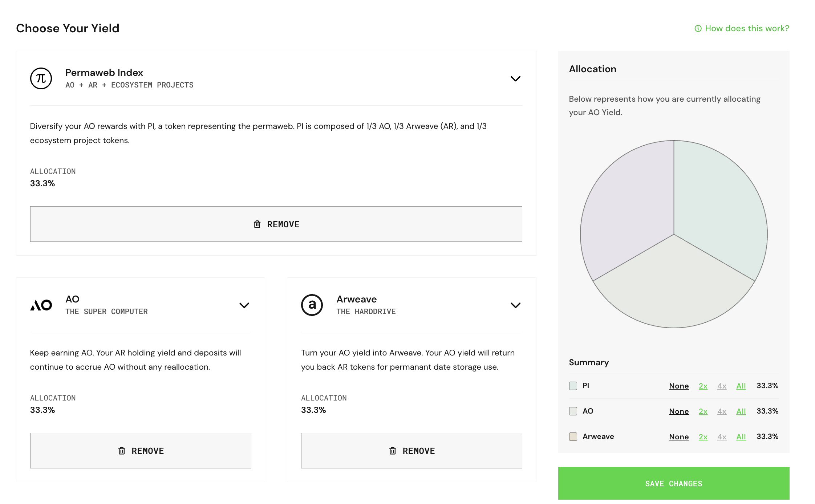Image resolution: width=815 pixels, height=504 pixels.
Task: Click the AO + AR + ECOSYSTEM PROJECTS subtitle
Action: pyautogui.click(x=129, y=85)
